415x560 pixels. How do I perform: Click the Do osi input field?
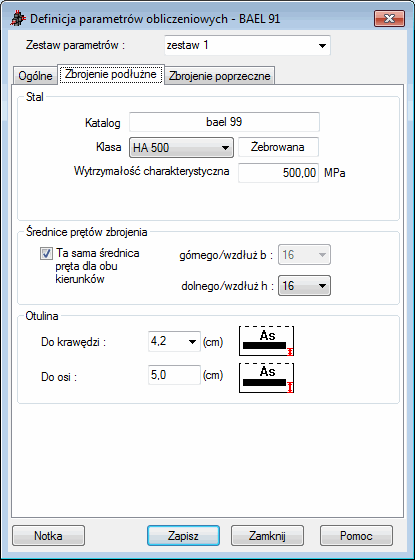[x=174, y=375]
